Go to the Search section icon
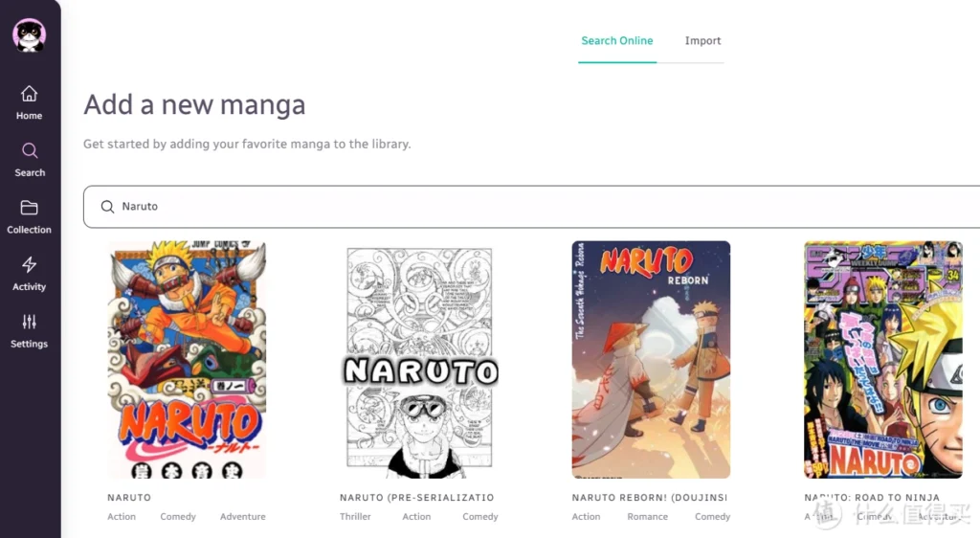The height and width of the screenshot is (538, 980). [30, 150]
